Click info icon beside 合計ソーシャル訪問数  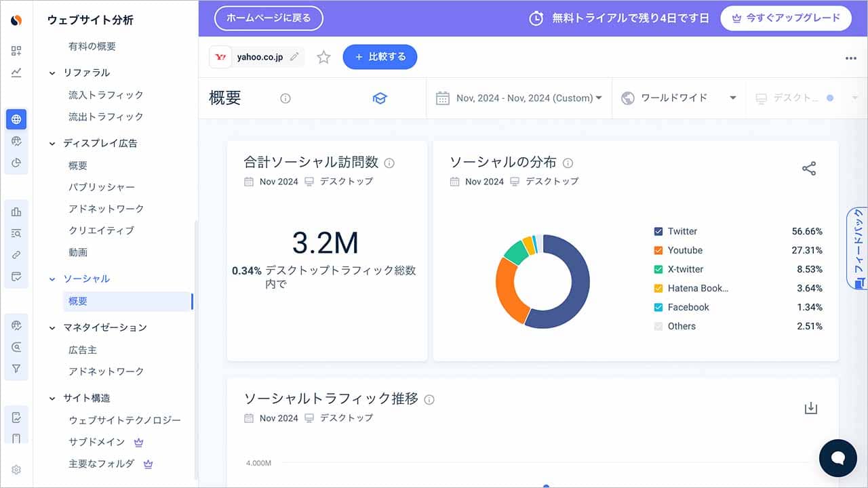pos(389,163)
